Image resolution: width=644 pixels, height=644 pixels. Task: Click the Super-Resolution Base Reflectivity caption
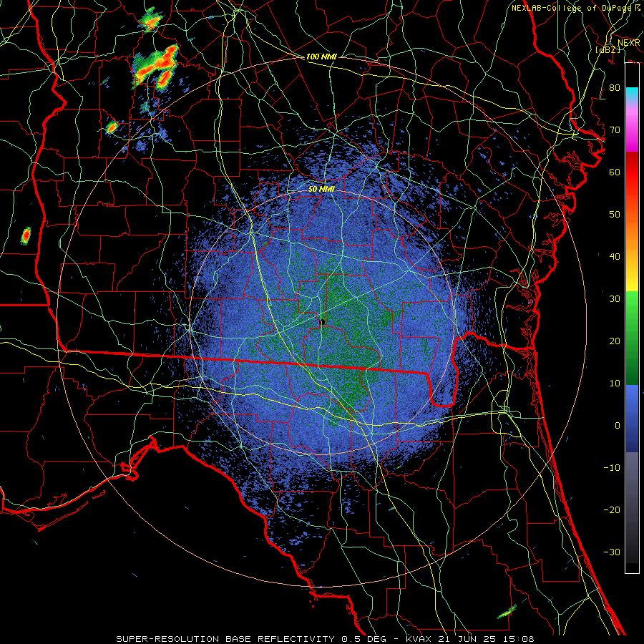pyautogui.click(x=225, y=639)
